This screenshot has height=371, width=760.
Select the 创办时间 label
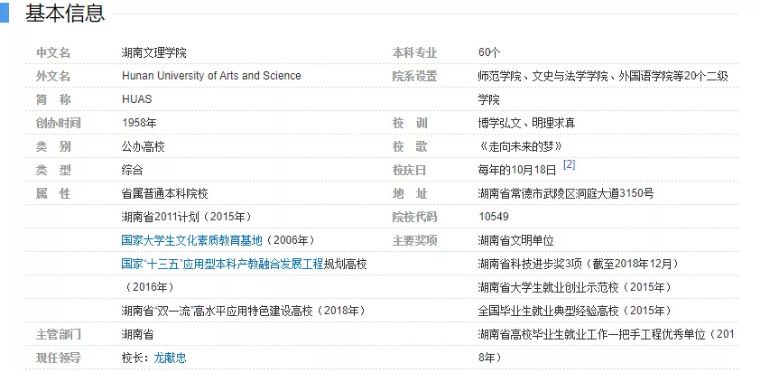click(58, 123)
